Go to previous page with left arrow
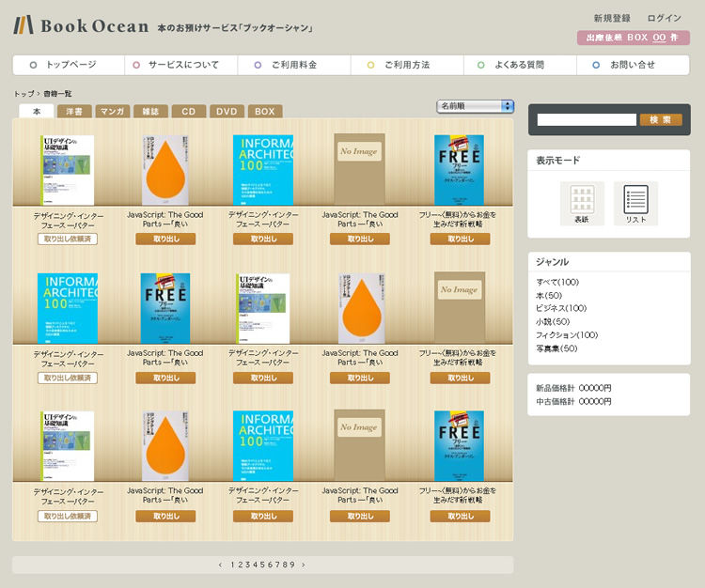This screenshot has height=588, width=705. pyautogui.click(x=220, y=565)
